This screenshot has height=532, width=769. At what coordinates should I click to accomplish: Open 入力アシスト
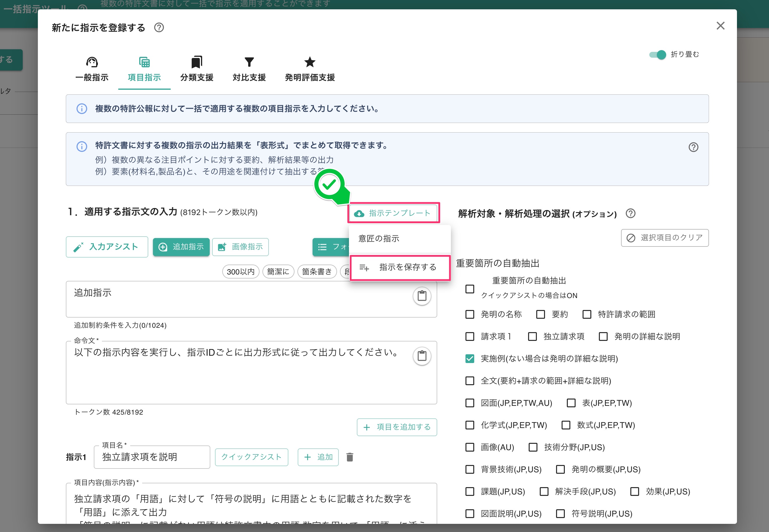coord(107,247)
